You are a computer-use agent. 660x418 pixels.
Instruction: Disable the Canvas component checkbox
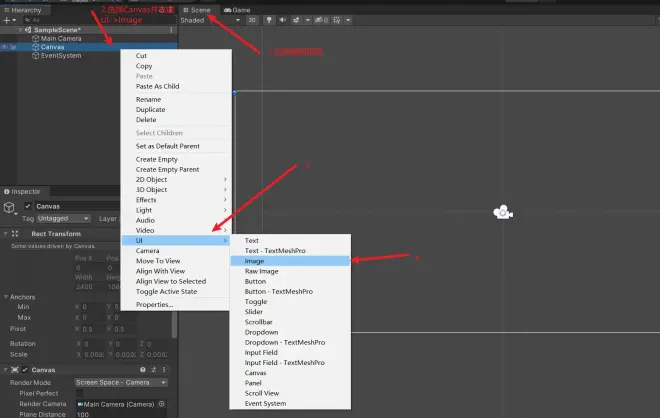(x=25, y=370)
